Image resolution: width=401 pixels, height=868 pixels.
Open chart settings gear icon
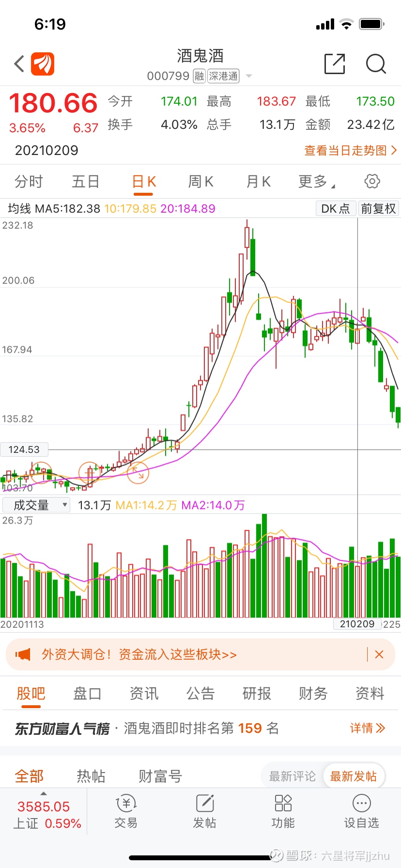pos(372,182)
